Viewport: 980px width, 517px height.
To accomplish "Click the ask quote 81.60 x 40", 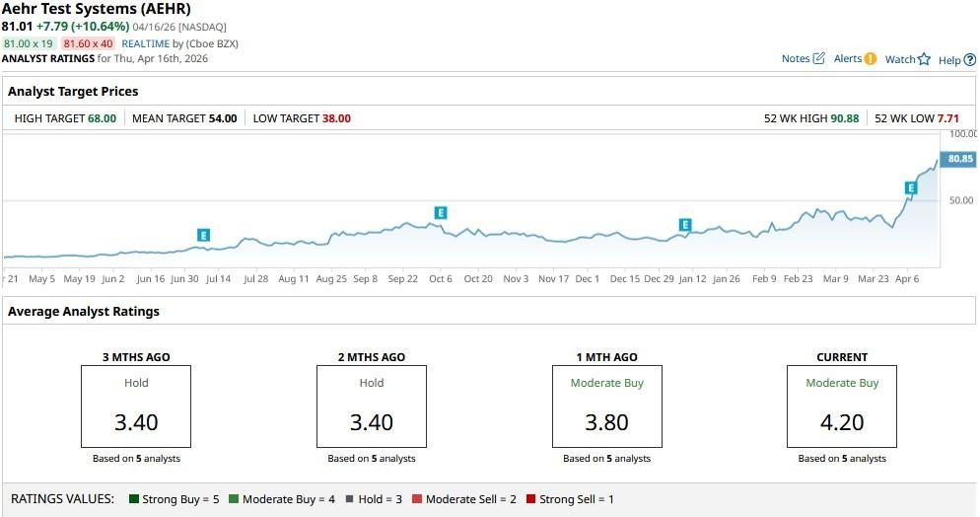I will pyautogui.click(x=88, y=43).
